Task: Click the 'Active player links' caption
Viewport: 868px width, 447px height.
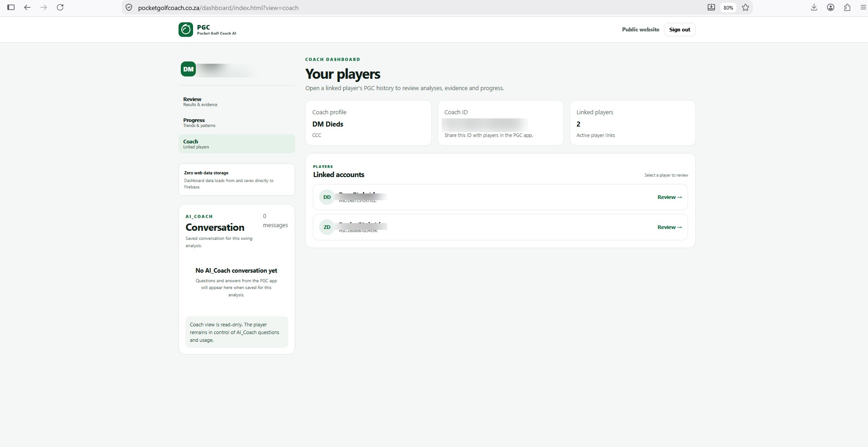Action: (x=596, y=135)
